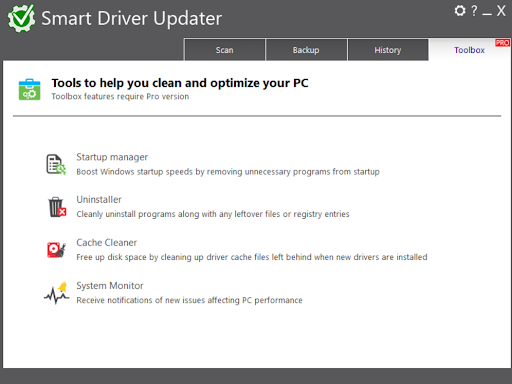The height and width of the screenshot is (384, 512).
Task: Open the Startup manager tool
Action: (112, 157)
